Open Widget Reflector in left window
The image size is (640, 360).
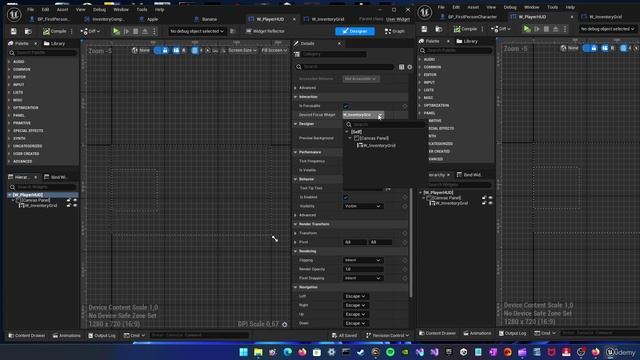(x=265, y=31)
